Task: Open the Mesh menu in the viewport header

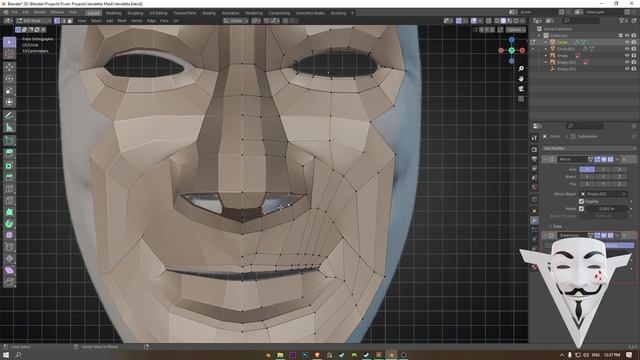Action: pyautogui.click(x=122, y=20)
